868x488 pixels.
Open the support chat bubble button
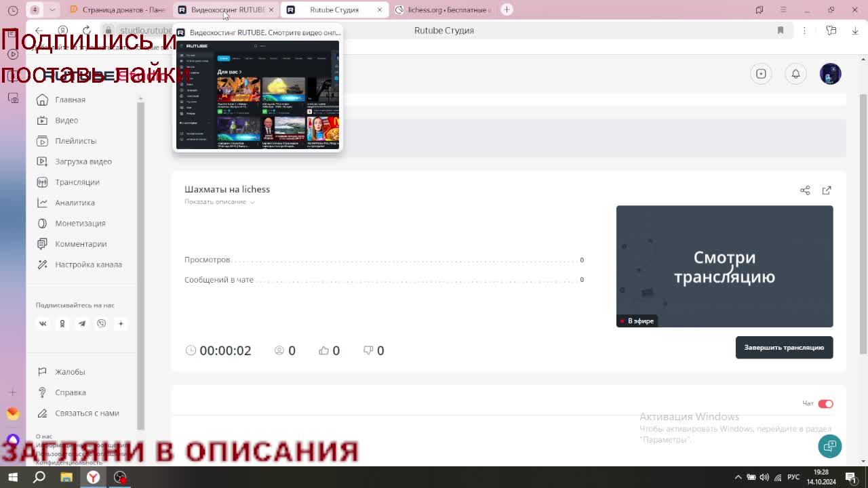(x=830, y=446)
